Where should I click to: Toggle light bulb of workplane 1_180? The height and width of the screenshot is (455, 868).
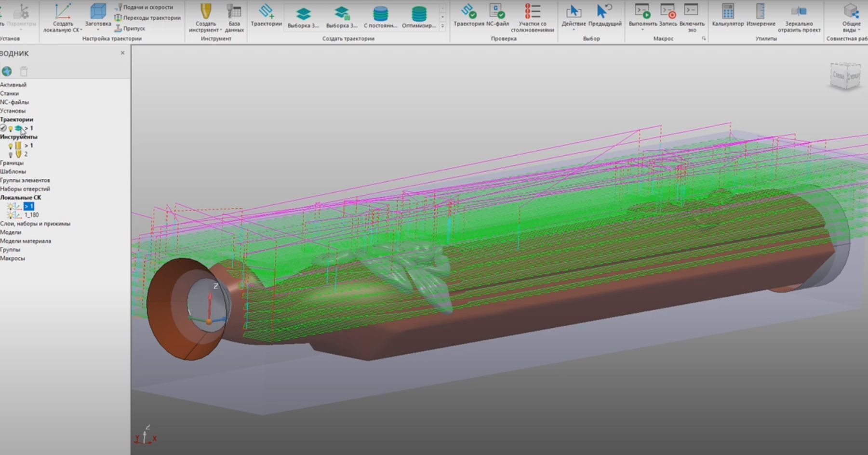(x=10, y=215)
